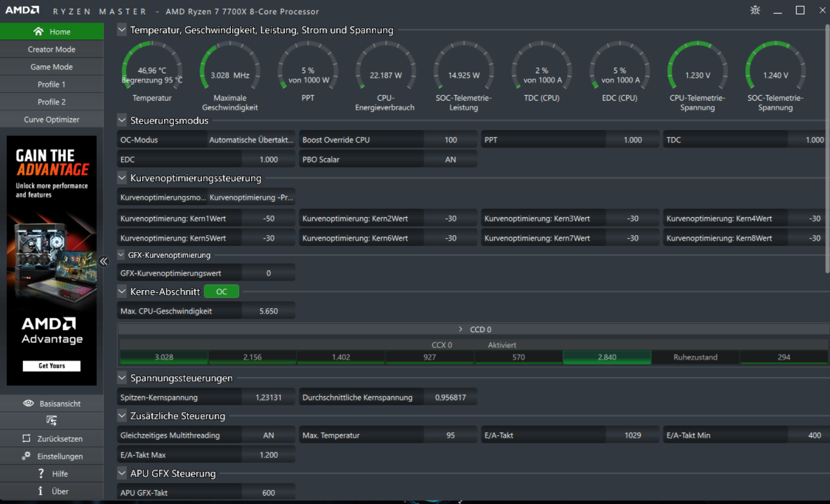Screen dimensions: 830x504
Task: Click Basissicht to switch view
Action: click(52, 403)
